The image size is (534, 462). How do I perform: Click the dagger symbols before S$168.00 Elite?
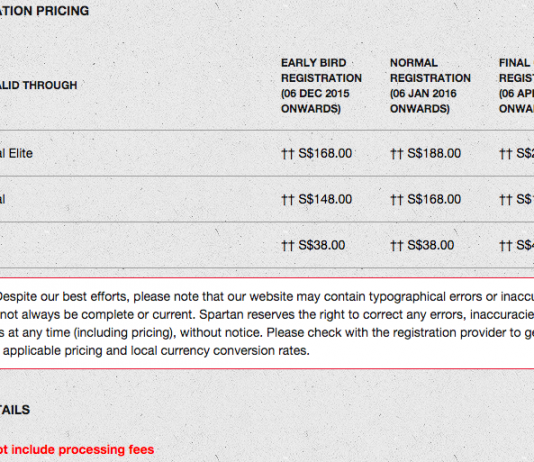(x=287, y=154)
